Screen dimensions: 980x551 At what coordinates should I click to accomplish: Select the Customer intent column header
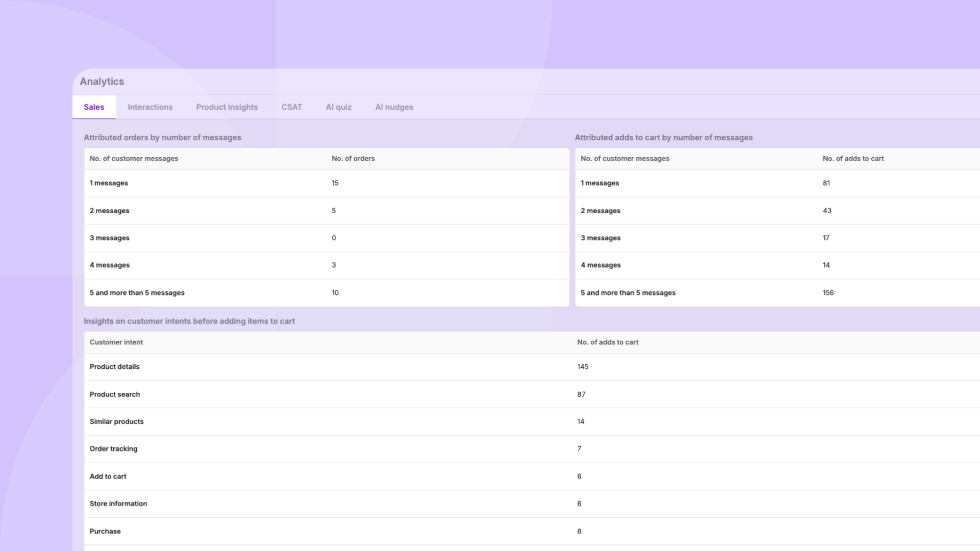click(x=116, y=342)
